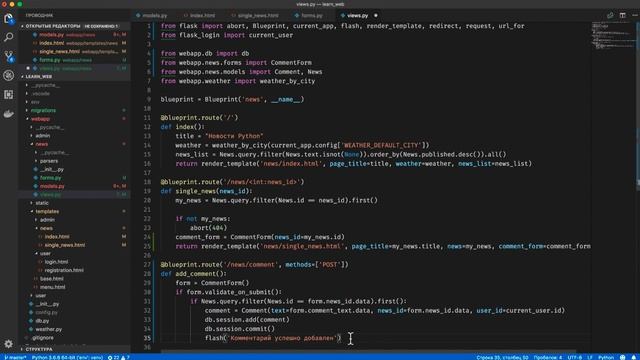Expand the .vscode folder
Viewport: 640px width, 360px height.
[x=40, y=93]
